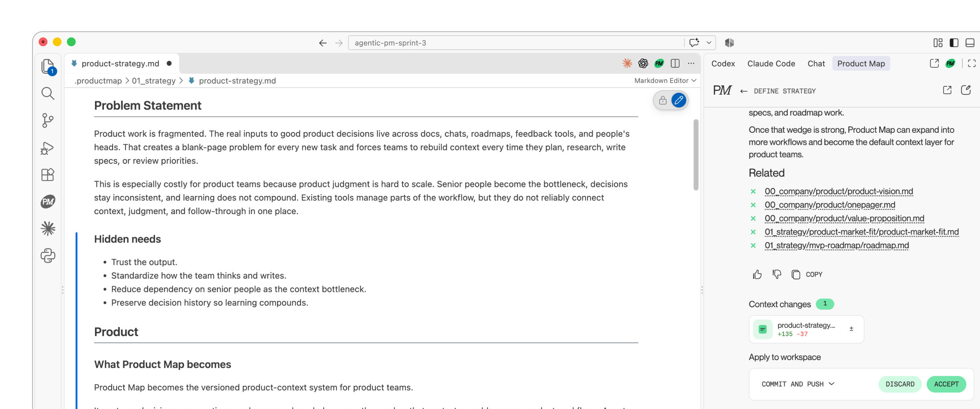The height and width of the screenshot is (409, 980).
Task: Switch to the Chat tab
Action: tap(816, 63)
